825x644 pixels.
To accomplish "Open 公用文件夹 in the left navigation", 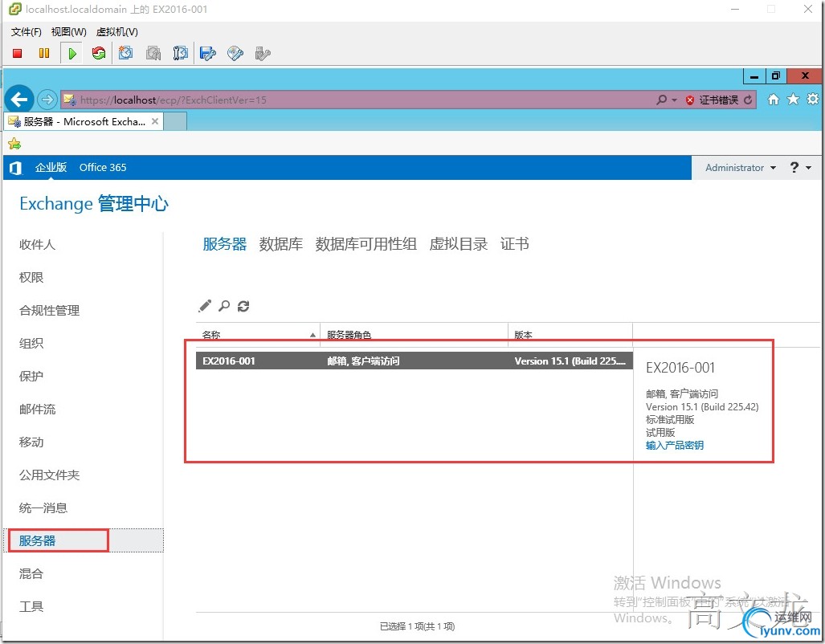I will click(49, 475).
